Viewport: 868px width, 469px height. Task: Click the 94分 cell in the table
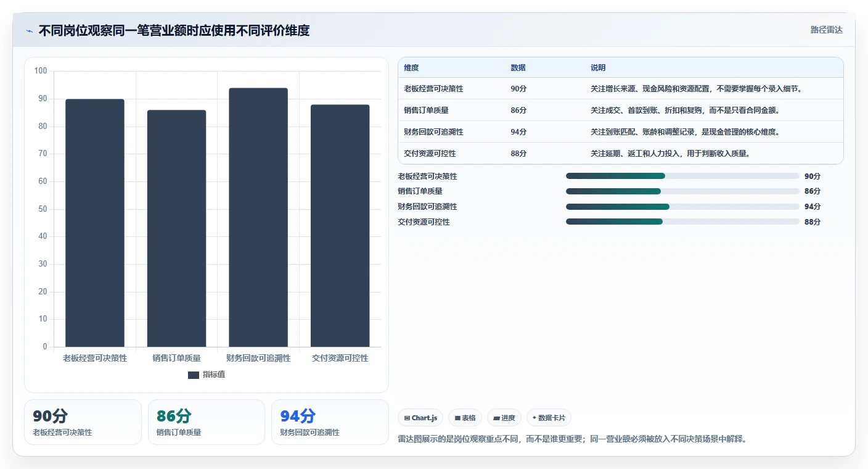point(518,132)
